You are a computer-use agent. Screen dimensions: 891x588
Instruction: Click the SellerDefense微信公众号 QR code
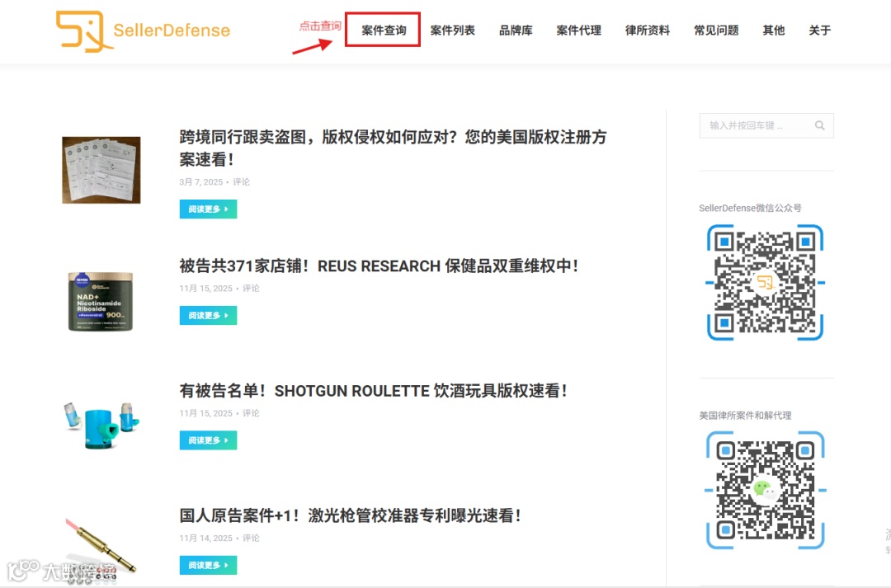766,282
